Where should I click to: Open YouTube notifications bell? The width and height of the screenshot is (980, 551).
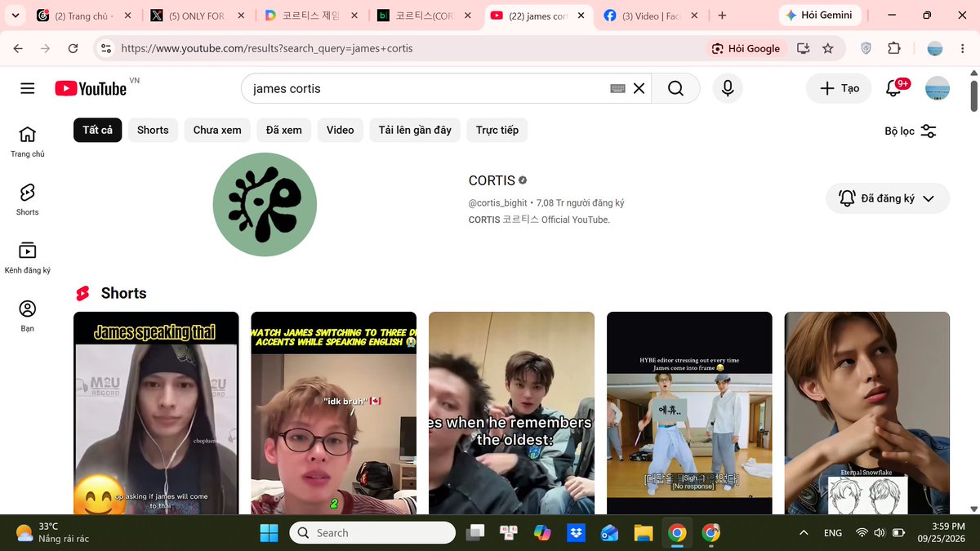pyautogui.click(x=893, y=88)
